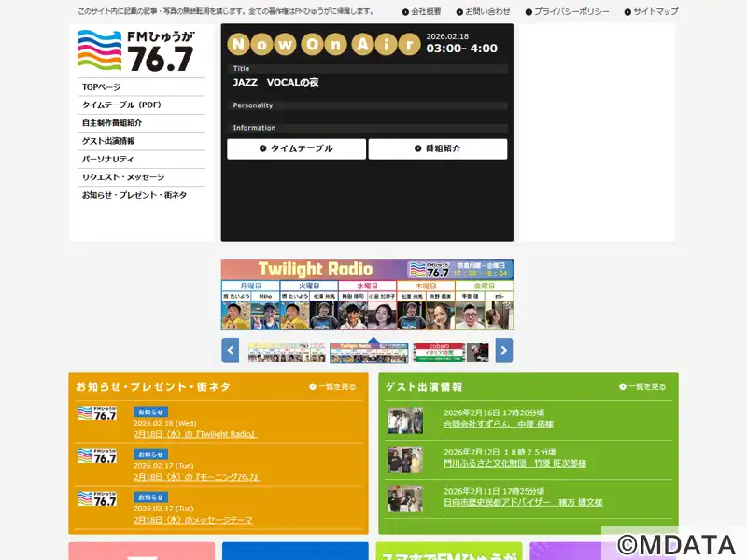Select ゲスト出演情報 in the sidebar menu

click(141, 142)
